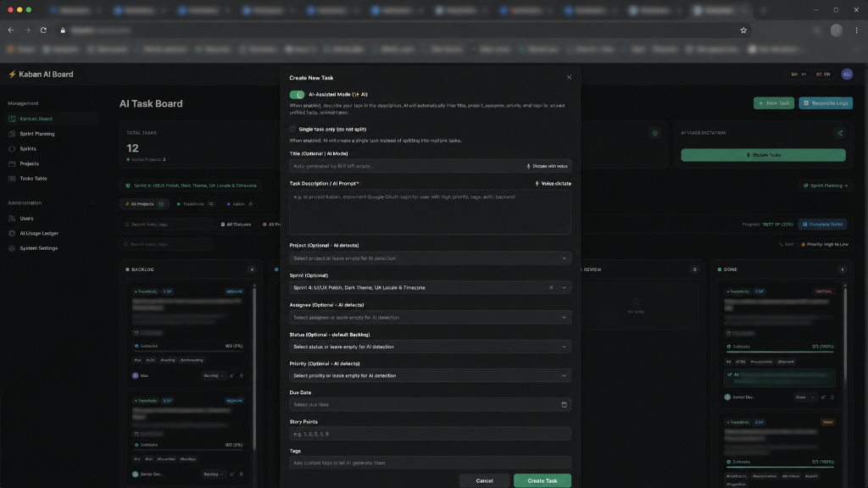Edit Max's backlog card with pencil icon
Image resolution: width=868 pixels, height=488 pixels.
(x=232, y=375)
